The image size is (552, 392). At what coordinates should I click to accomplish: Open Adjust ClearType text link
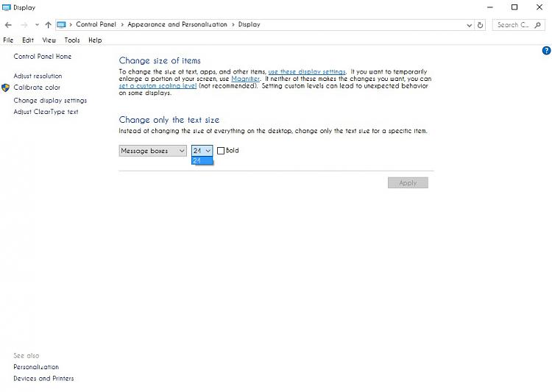tap(46, 112)
